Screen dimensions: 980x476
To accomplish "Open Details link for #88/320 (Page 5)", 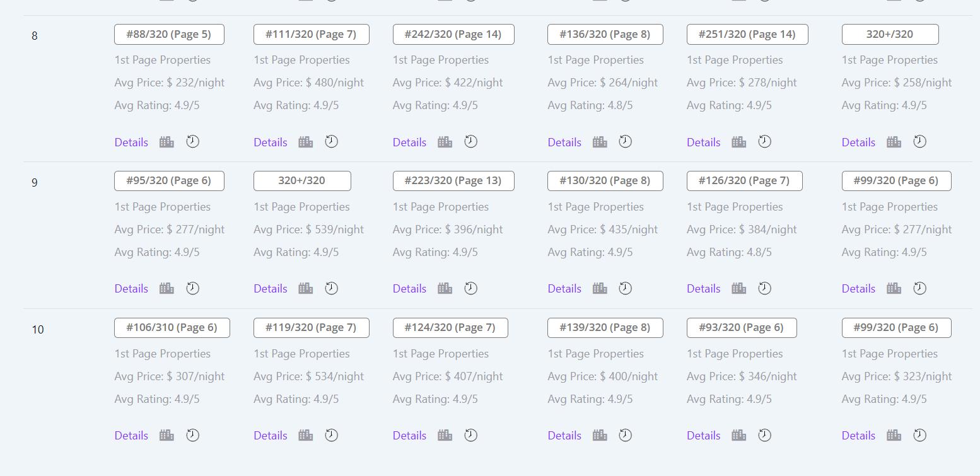I will [131, 142].
